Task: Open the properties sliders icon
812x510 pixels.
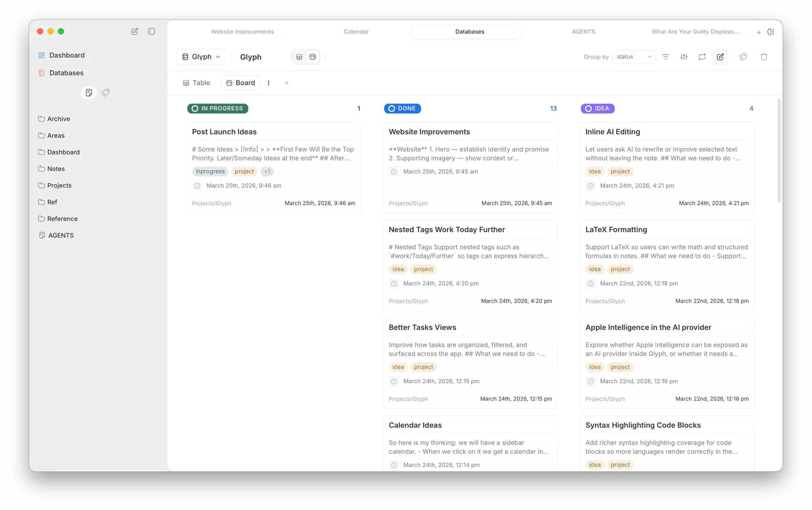Action: (x=684, y=57)
